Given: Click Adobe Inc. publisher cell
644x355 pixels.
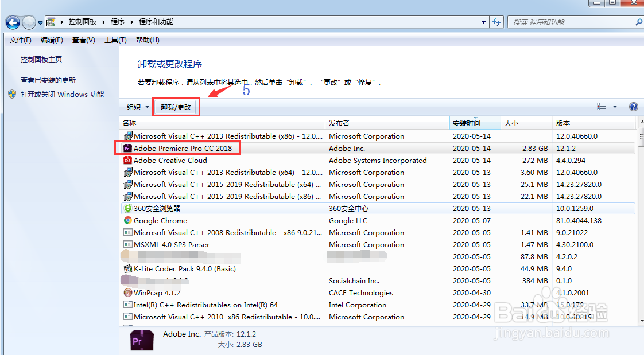Looking at the screenshot, I should (347, 148).
